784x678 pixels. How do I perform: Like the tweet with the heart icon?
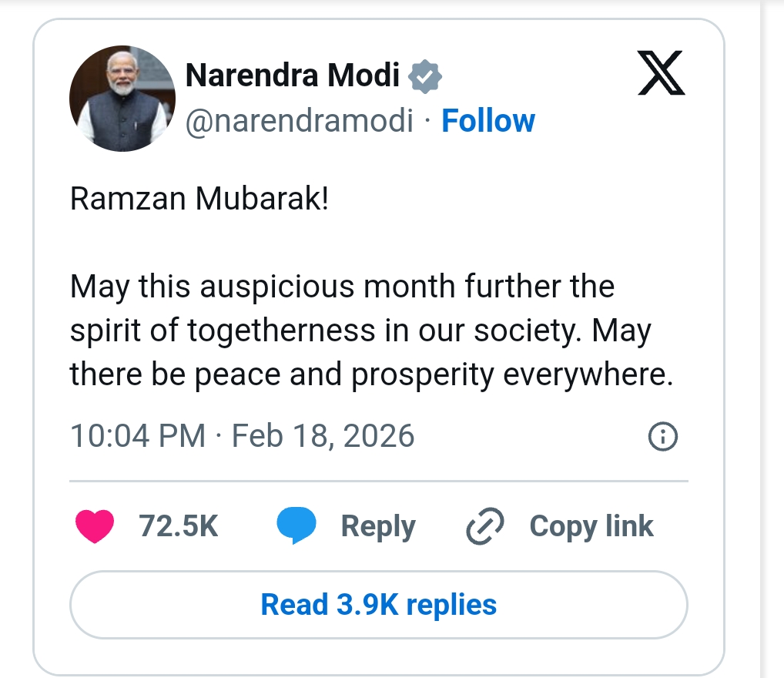[x=95, y=527]
